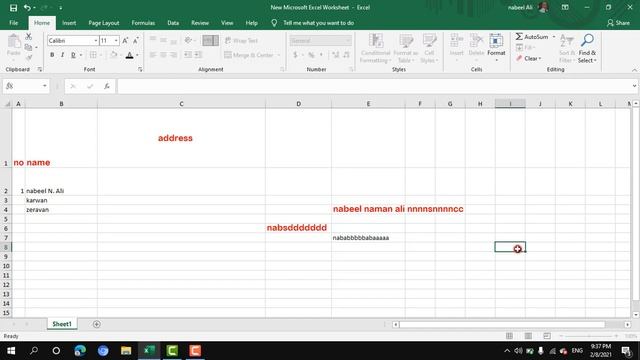Click the Select All corner triangle
Screen dimensions: 640x360
(7, 104)
